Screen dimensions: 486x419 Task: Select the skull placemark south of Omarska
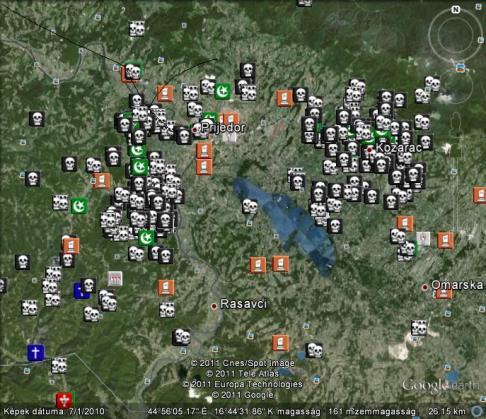coord(419,328)
